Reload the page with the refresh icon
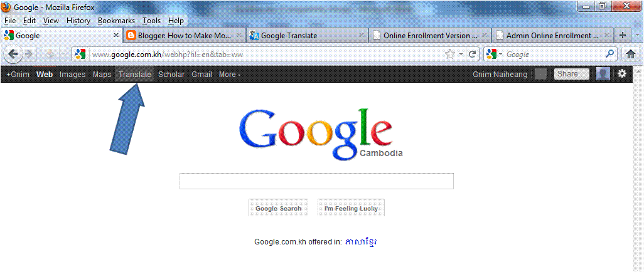The height and width of the screenshot is (272, 644). (472, 54)
